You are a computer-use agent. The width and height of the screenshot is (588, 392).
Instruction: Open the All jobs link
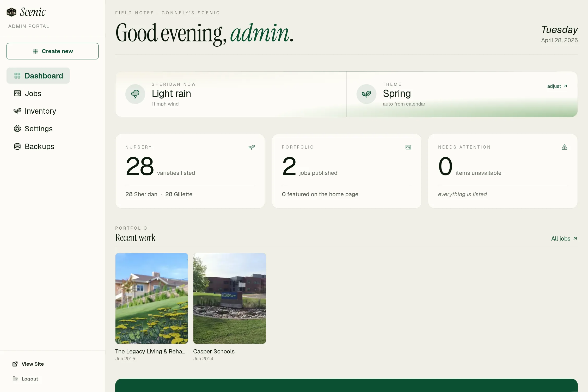pyautogui.click(x=564, y=238)
